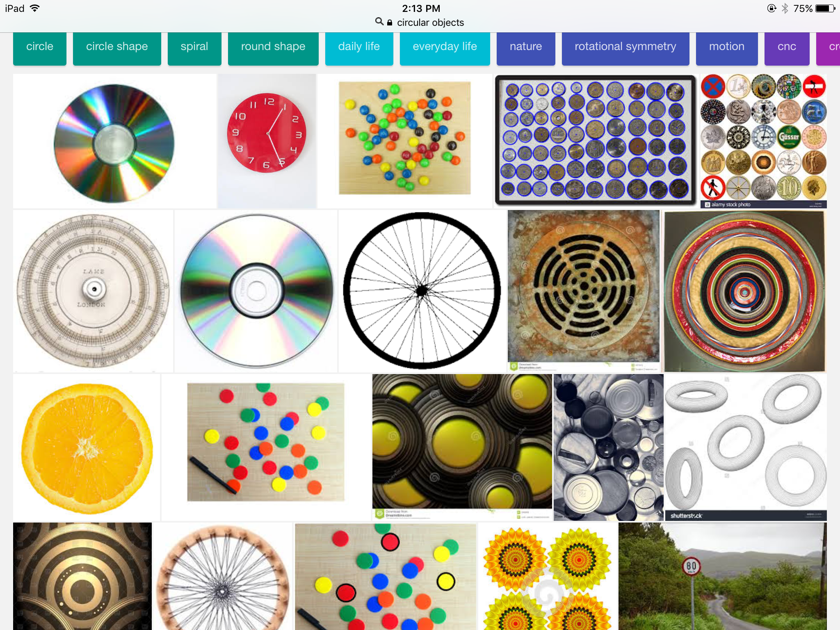This screenshot has width=840, height=630.
Task: Tap the search magnifier icon in address bar
Action: pyautogui.click(x=379, y=21)
